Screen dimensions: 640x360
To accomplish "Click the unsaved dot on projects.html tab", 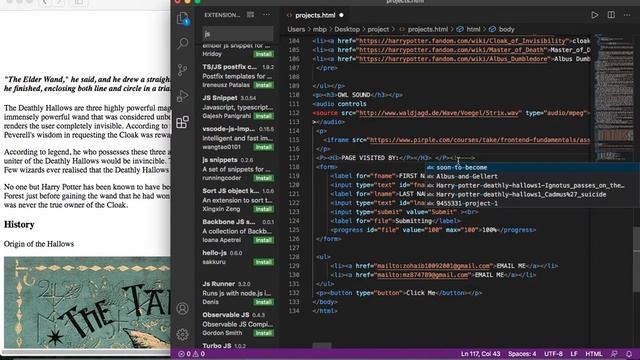I will coord(341,15).
